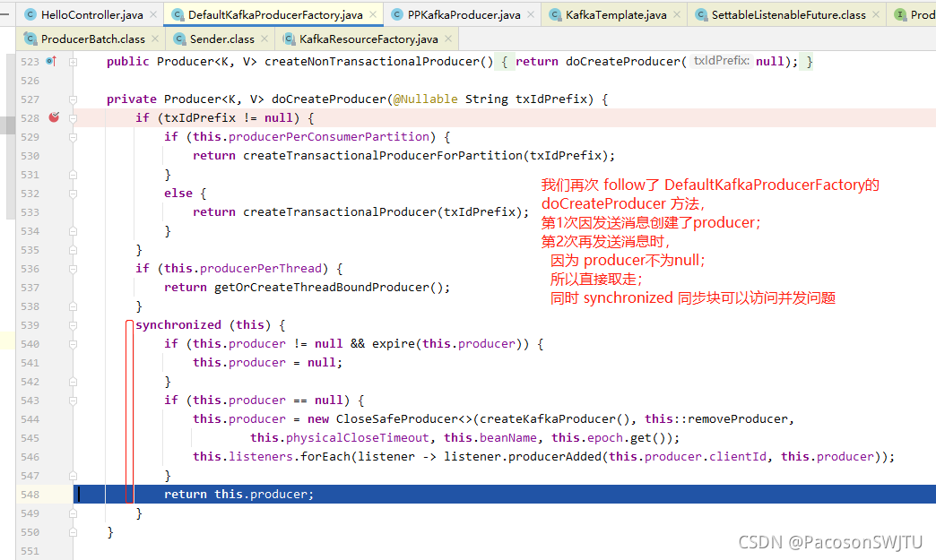936x560 pixels.
Task: Click the fold end marker at line 550
Action: coord(73,532)
